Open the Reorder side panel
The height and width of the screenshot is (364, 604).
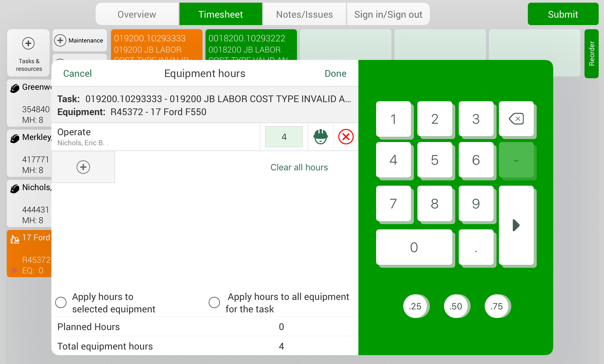(591, 53)
